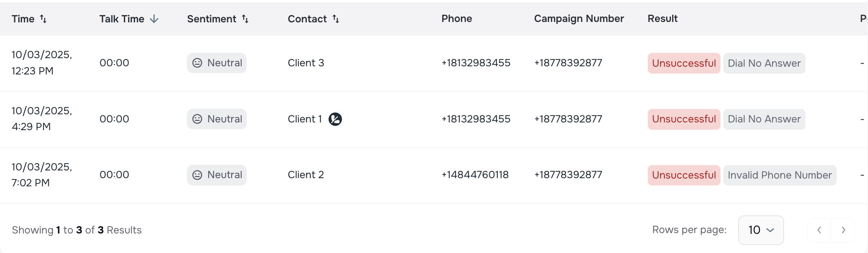Sort table by Time column arrows
This screenshot has width=868, height=253.
pos(43,19)
